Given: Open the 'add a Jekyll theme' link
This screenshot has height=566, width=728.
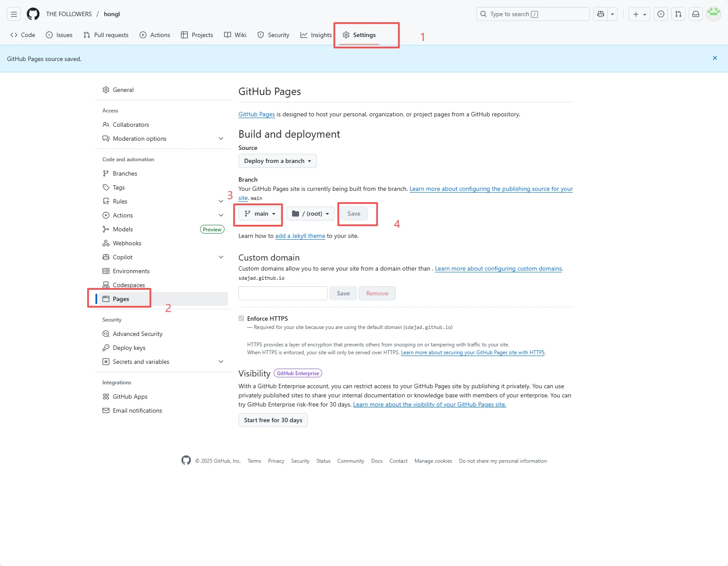Looking at the screenshot, I should tap(300, 236).
